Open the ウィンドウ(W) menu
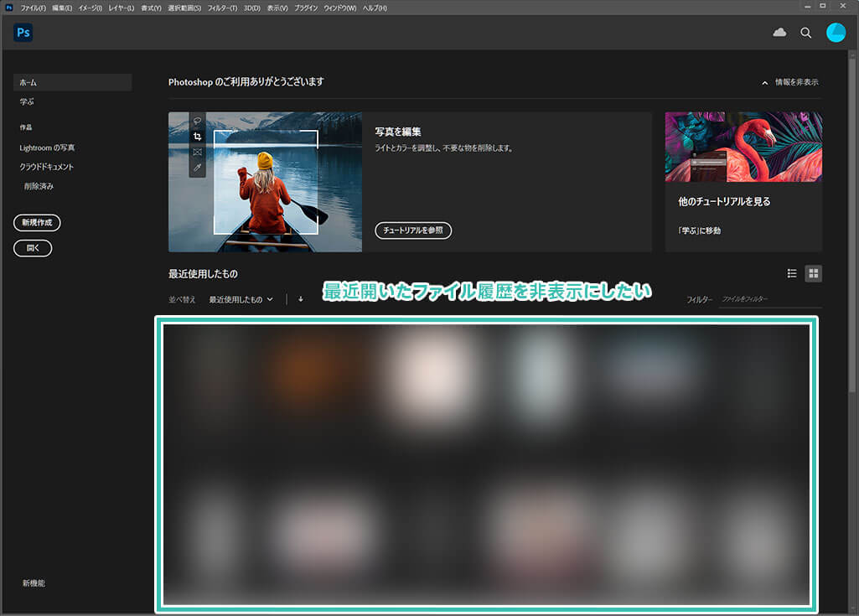Viewport: 859px width, 616px height. point(340,8)
